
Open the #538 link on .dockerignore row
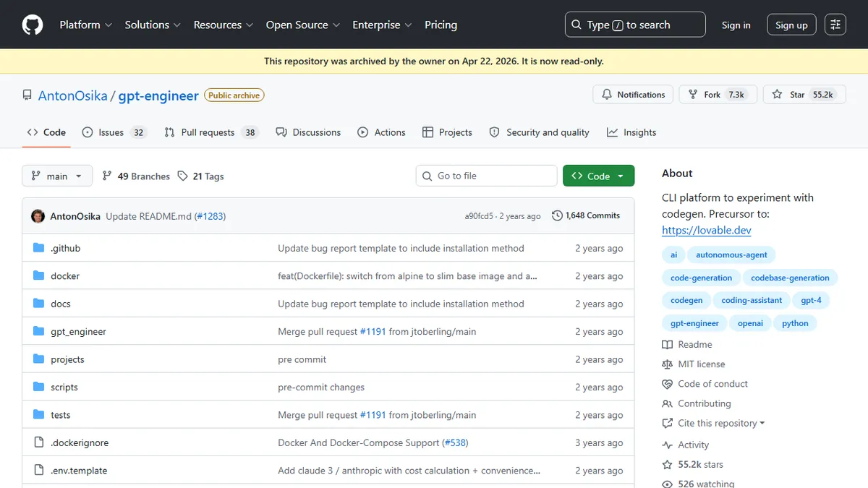point(455,443)
